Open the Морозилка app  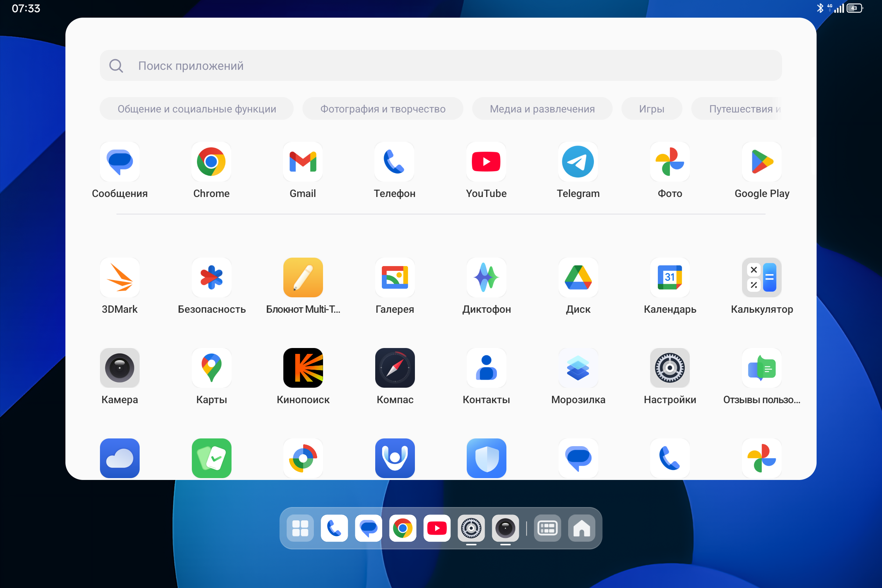578,368
